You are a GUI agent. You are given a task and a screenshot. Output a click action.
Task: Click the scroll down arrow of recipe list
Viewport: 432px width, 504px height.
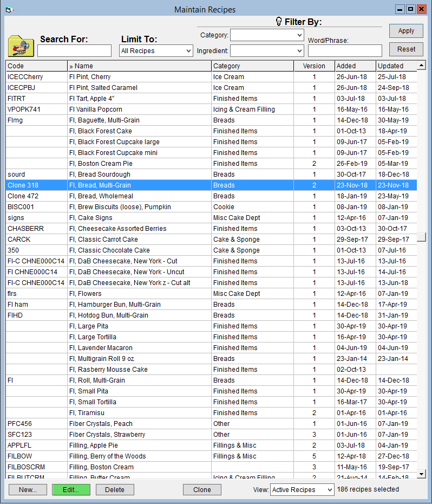tap(421, 474)
